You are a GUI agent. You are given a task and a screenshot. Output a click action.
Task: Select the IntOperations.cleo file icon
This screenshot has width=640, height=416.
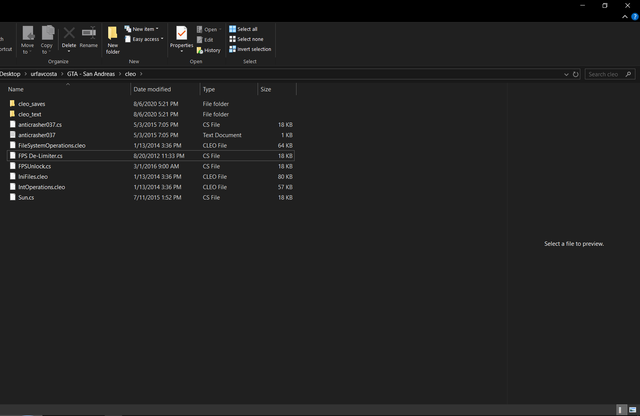[x=13, y=187]
